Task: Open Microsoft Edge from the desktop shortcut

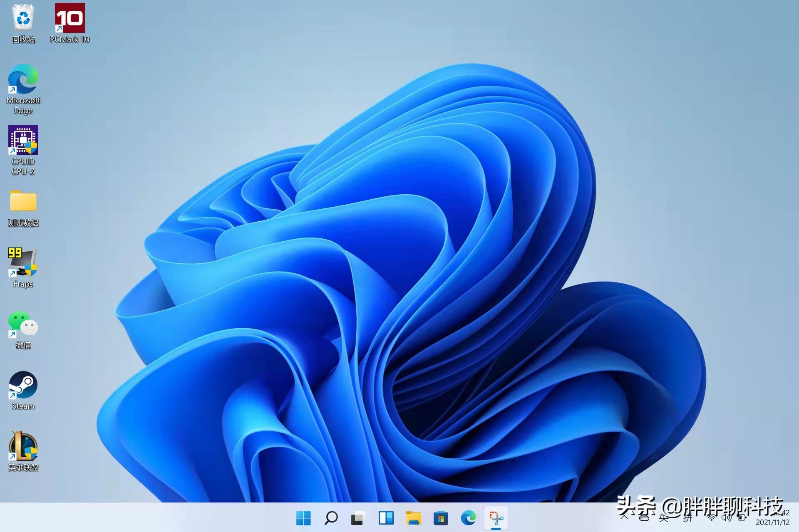Action: 23,81
